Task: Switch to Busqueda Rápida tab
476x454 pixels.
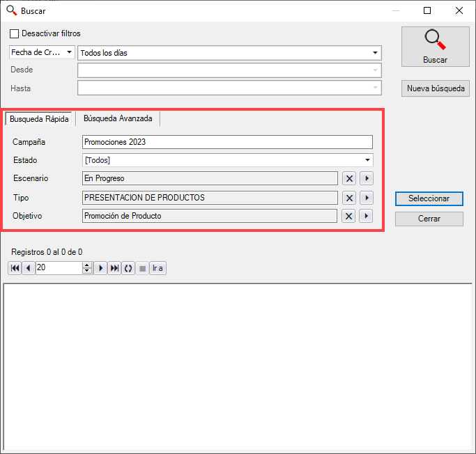Action: coord(39,119)
